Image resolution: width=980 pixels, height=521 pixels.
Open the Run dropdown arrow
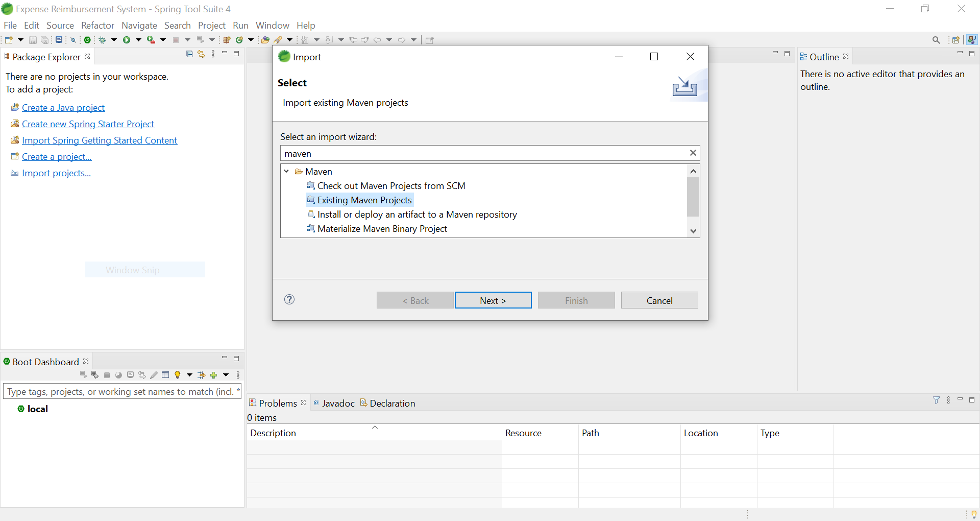138,40
